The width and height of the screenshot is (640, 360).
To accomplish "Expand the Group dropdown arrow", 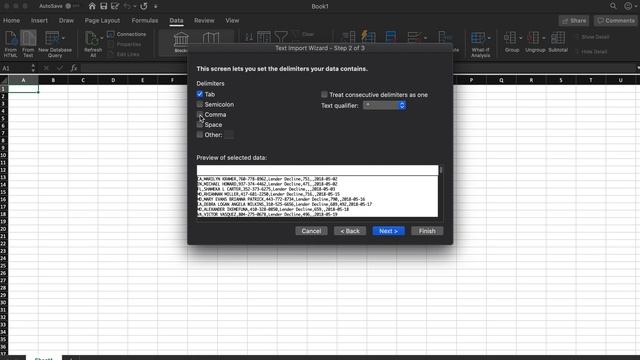I will point(520,38).
